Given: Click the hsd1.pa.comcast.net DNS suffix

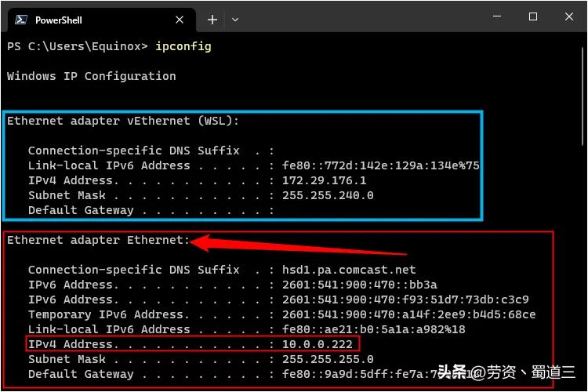Looking at the screenshot, I should click(349, 270).
